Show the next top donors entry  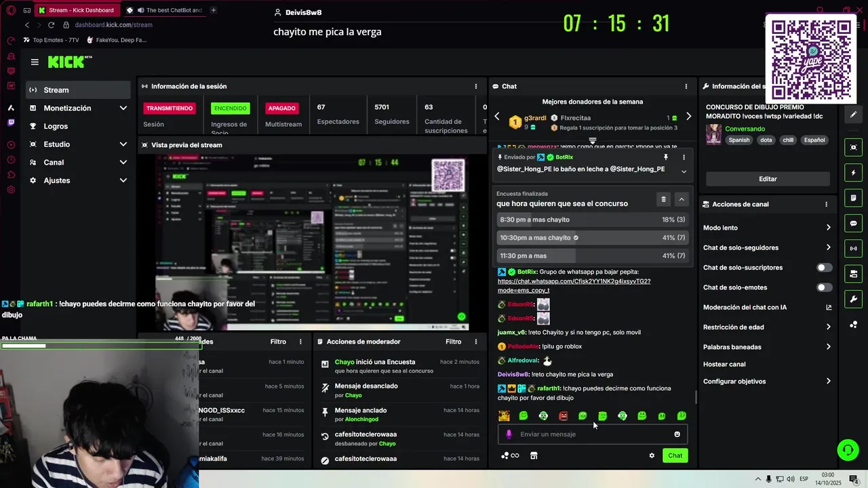pos(688,117)
